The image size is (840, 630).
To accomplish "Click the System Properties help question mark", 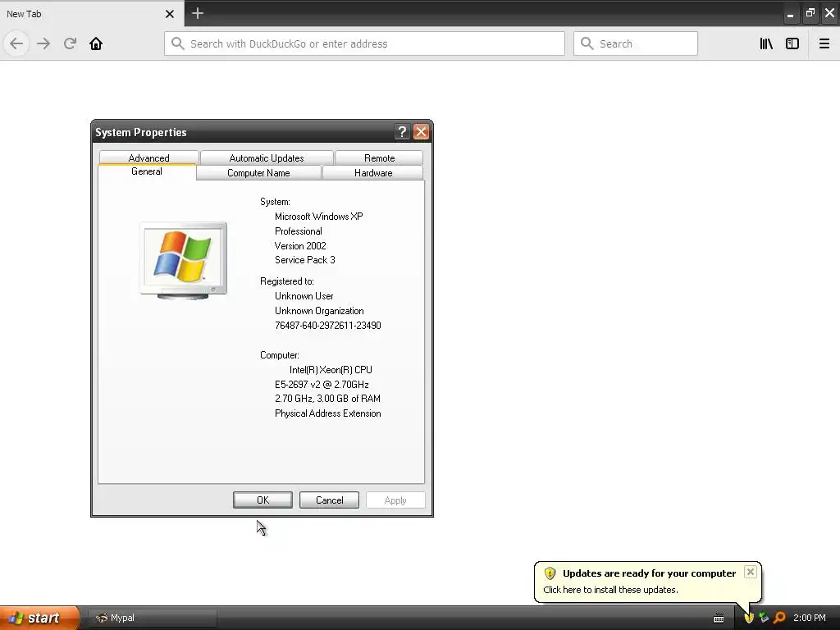I will (402, 132).
